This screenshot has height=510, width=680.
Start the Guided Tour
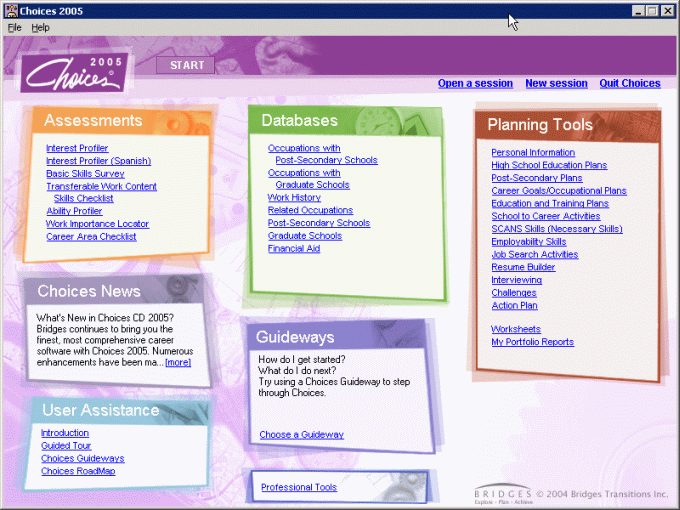coord(66,445)
